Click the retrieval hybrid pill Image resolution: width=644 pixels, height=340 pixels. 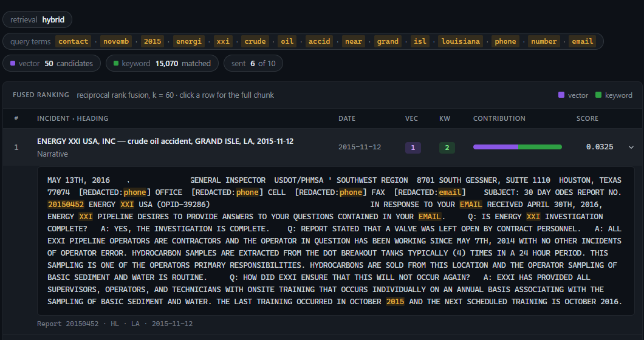[38, 19]
